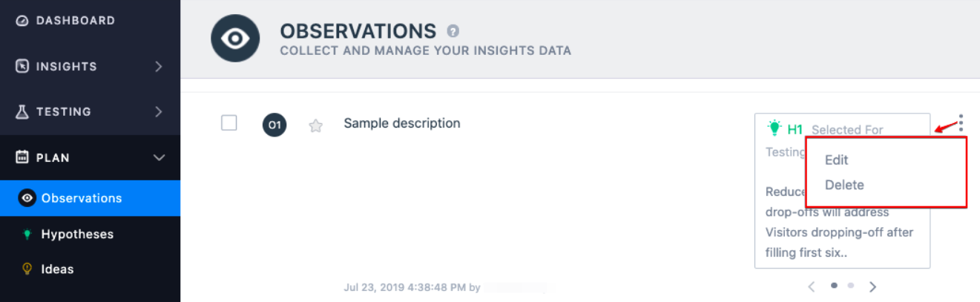This screenshot has height=302, width=980.
Task: Expand the Testing submenu chevron
Action: [159, 112]
